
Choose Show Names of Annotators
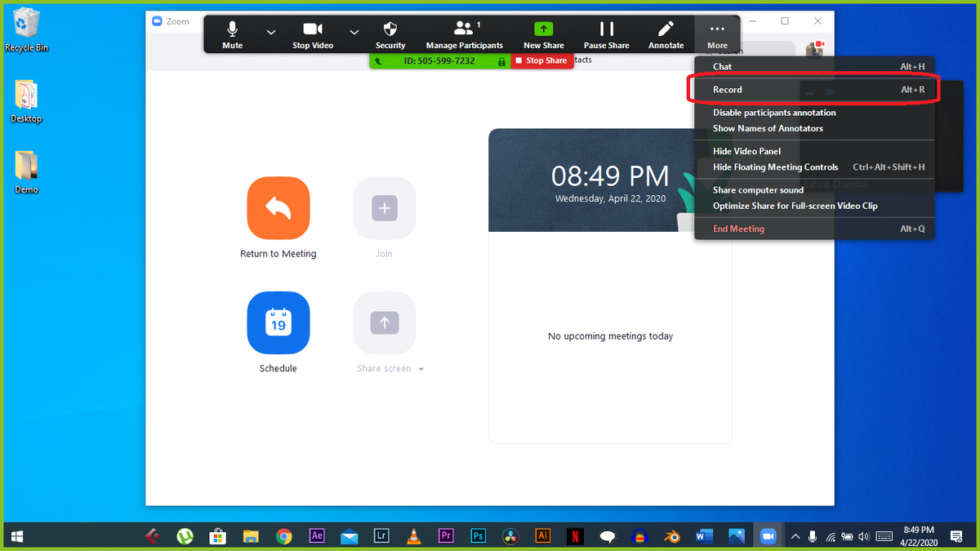tap(814, 128)
